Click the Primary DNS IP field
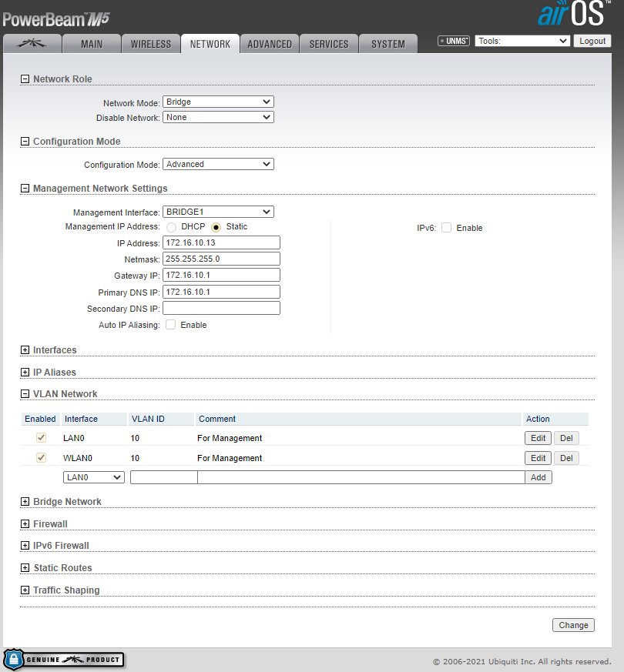This screenshot has height=672, width=624. click(221, 292)
